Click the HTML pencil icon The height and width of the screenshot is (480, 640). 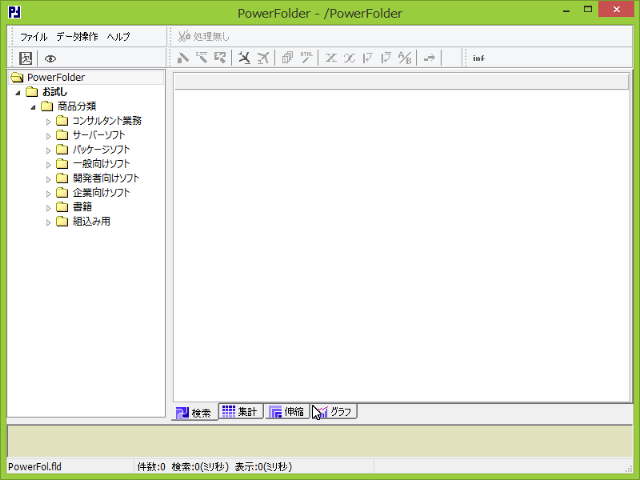(306, 58)
